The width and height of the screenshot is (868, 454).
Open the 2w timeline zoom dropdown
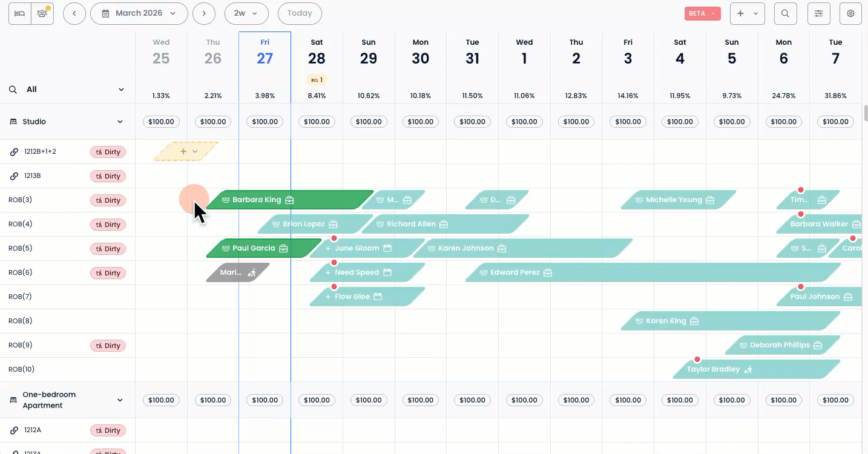tap(246, 13)
